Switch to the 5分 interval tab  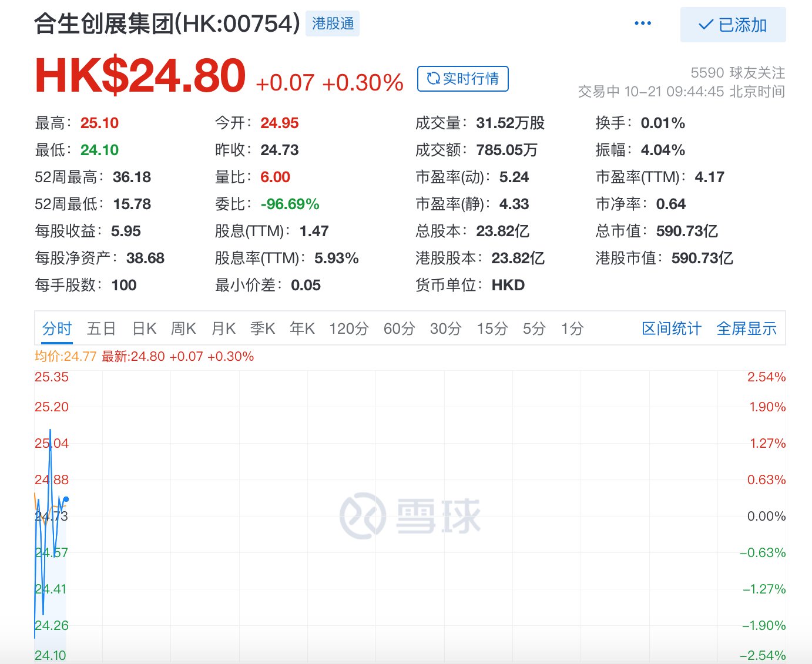click(535, 328)
